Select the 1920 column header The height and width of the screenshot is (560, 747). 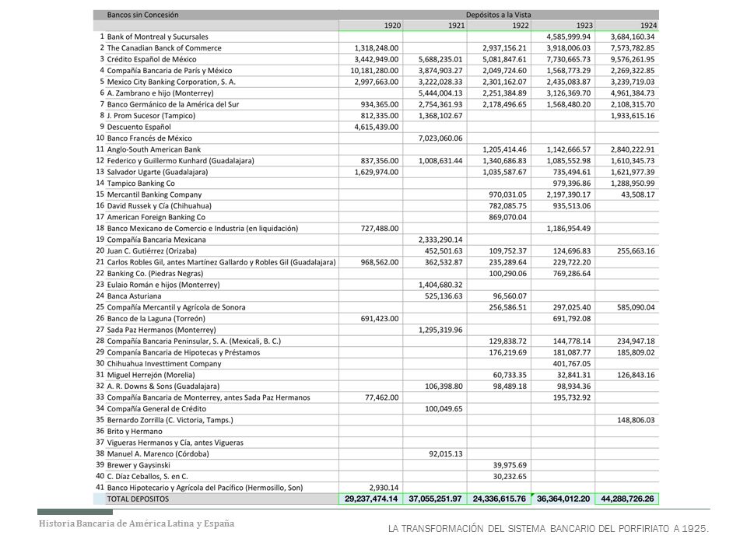[392, 26]
